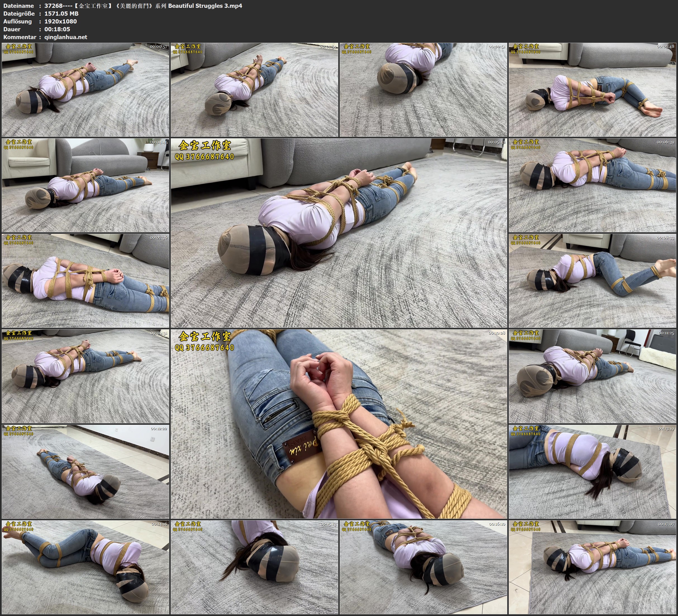
Task: Open the frame marked 00:02:51
Action: [423, 90]
